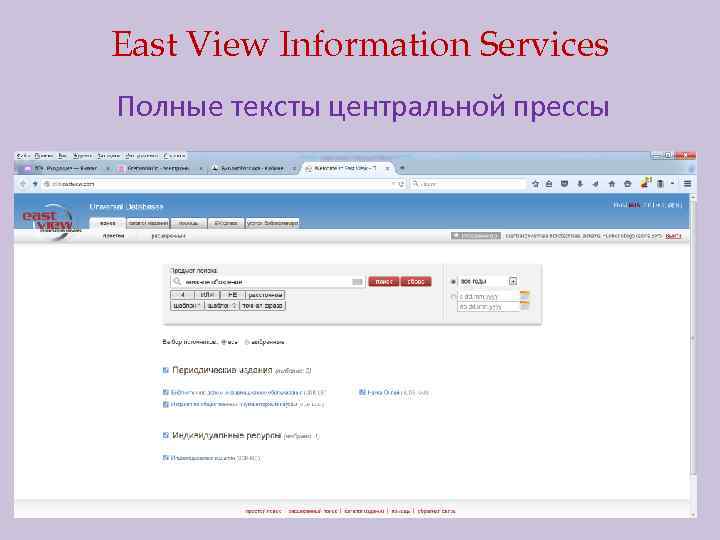The height and width of the screenshot is (540, 720).
Task: Toggle the second checkbox under Периодические издания
Action: click(x=166, y=405)
